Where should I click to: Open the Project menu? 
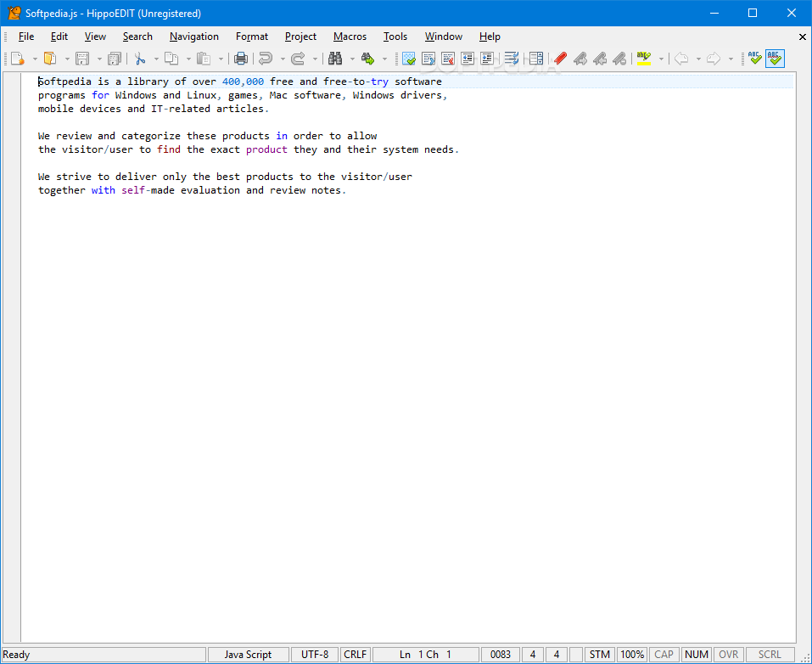coord(300,37)
